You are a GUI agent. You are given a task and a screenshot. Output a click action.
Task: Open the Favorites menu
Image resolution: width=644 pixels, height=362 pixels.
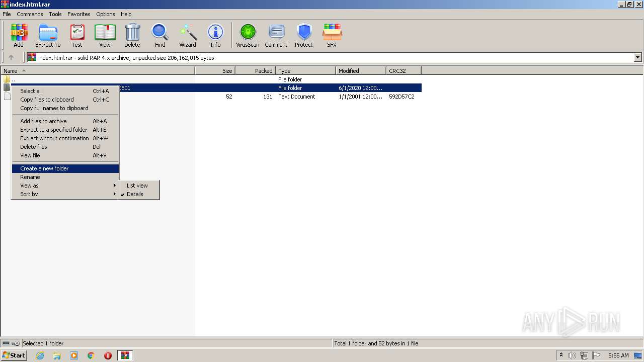click(x=79, y=14)
